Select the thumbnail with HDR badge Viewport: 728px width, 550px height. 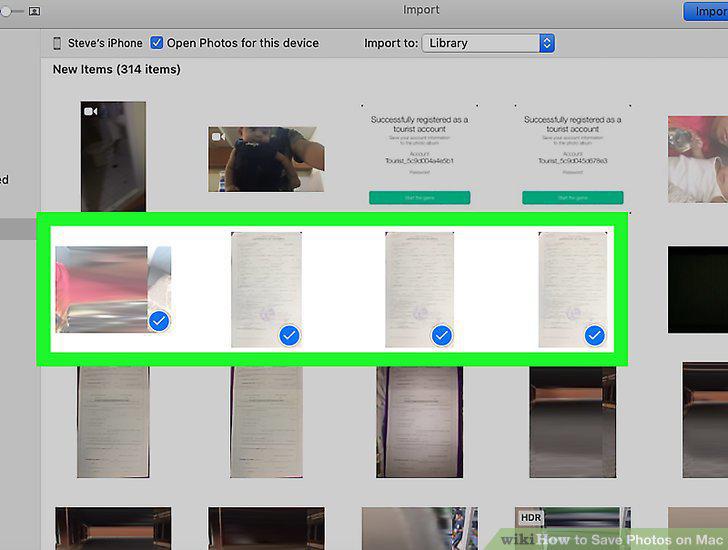[x=572, y=528]
